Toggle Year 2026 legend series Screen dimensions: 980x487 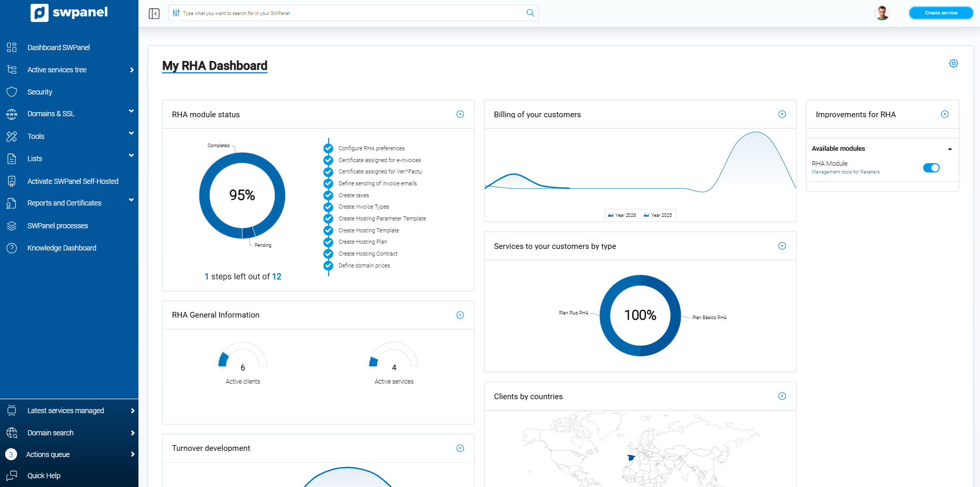click(x=622, y=215)
